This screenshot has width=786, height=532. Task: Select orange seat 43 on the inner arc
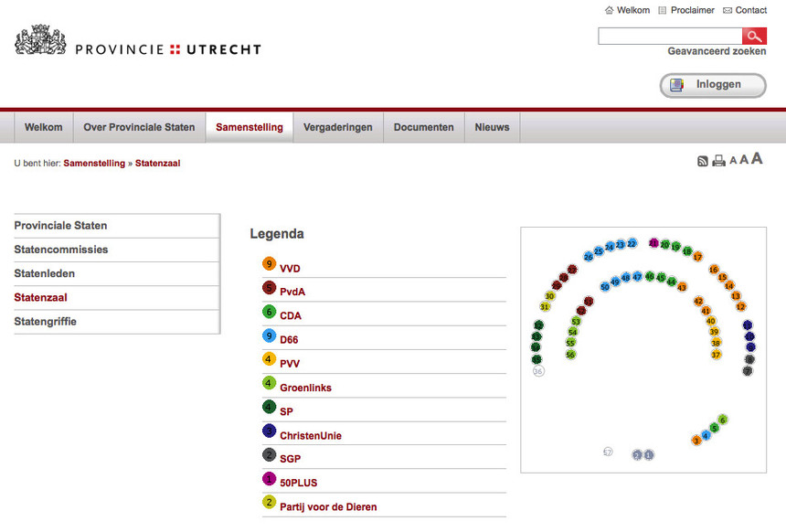[682, 287]
